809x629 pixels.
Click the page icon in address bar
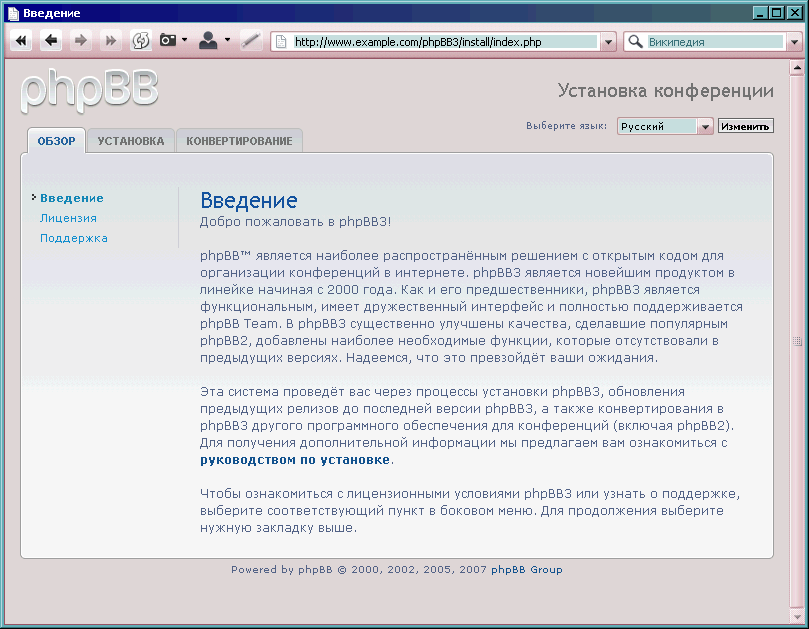coord(281,42)
